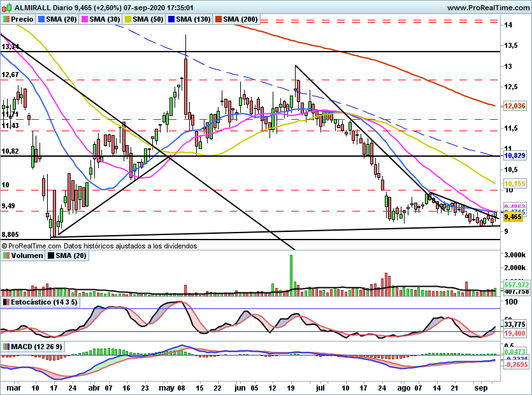532x395 pixels.
Task: Toggle the volume panel SMA (20) label
Action: click(x=66, y=255)
